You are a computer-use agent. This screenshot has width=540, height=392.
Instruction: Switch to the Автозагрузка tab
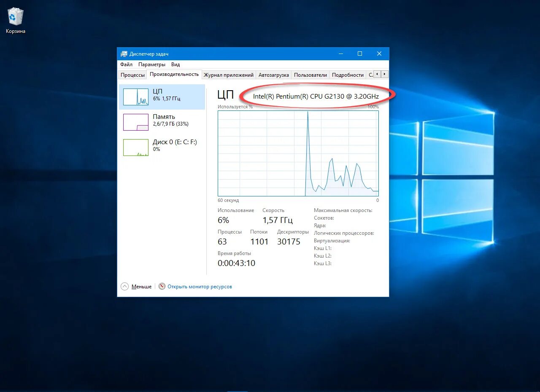coord(274,75)
